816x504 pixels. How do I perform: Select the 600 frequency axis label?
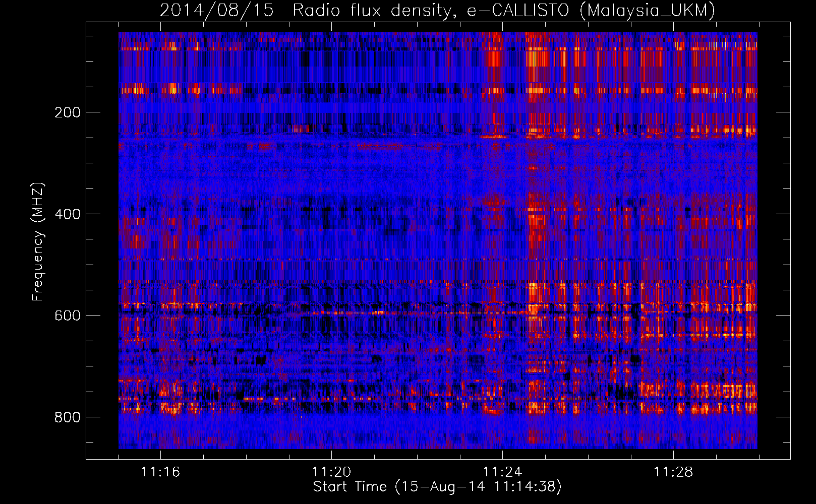[x=67, y=316]
